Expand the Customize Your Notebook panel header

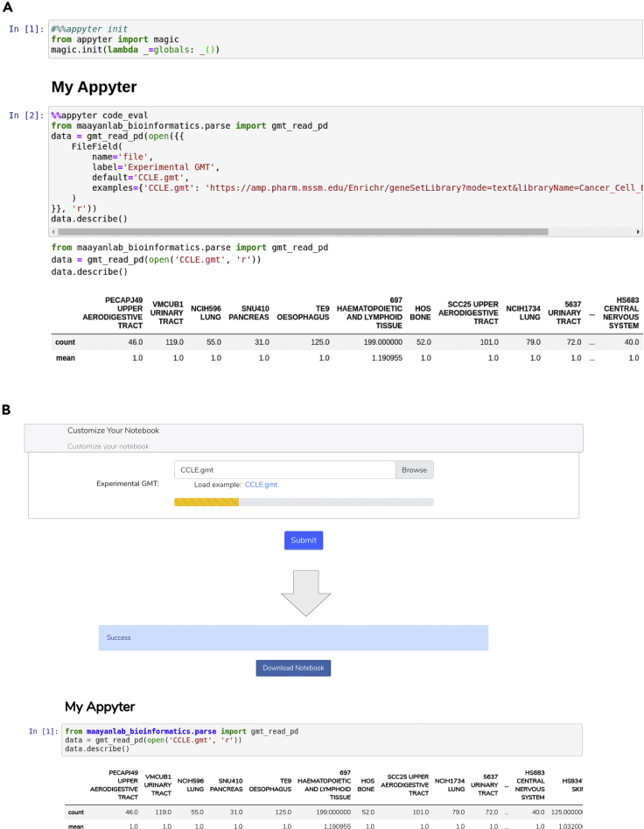coord(303,431)
